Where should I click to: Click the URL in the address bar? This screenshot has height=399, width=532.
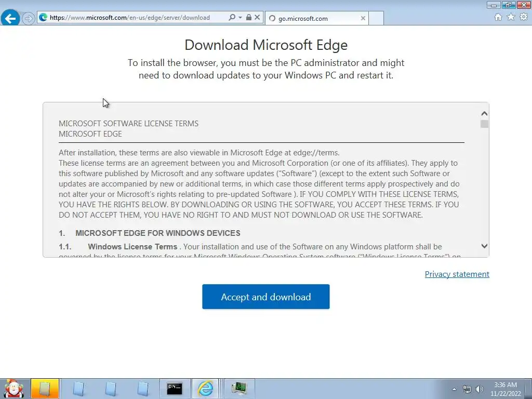pyautogui.click(x=129, y=18)
